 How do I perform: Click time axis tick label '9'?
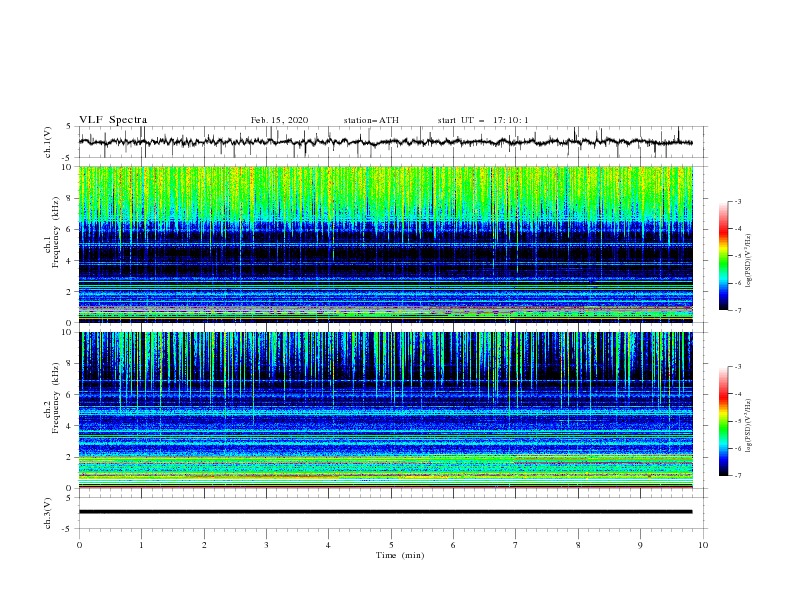(x=640, y=545)
